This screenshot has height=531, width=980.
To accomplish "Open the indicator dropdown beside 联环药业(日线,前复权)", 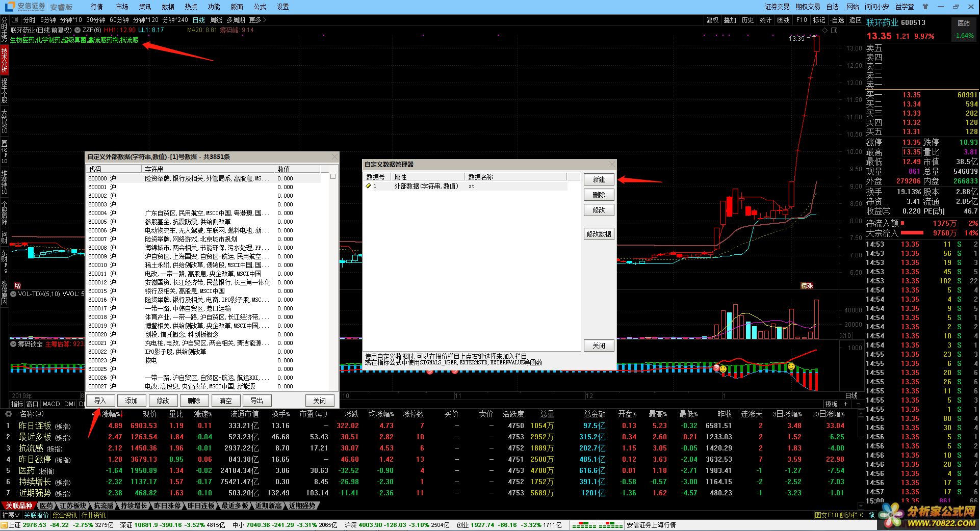I will [78, 30].
